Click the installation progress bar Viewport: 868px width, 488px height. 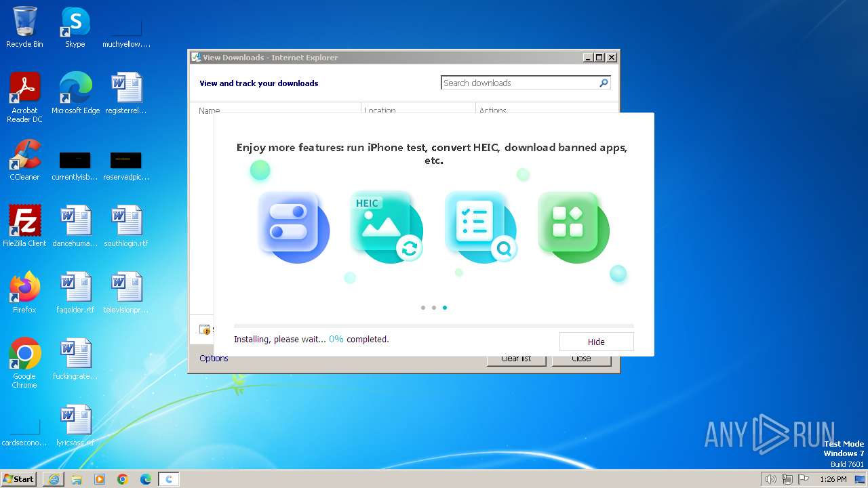click(434, 326)
